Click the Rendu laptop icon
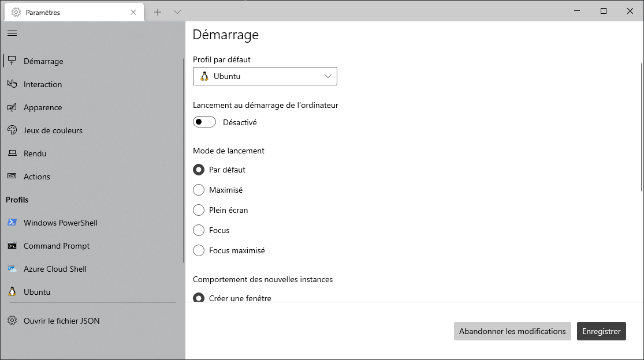 tap(12, 153)
